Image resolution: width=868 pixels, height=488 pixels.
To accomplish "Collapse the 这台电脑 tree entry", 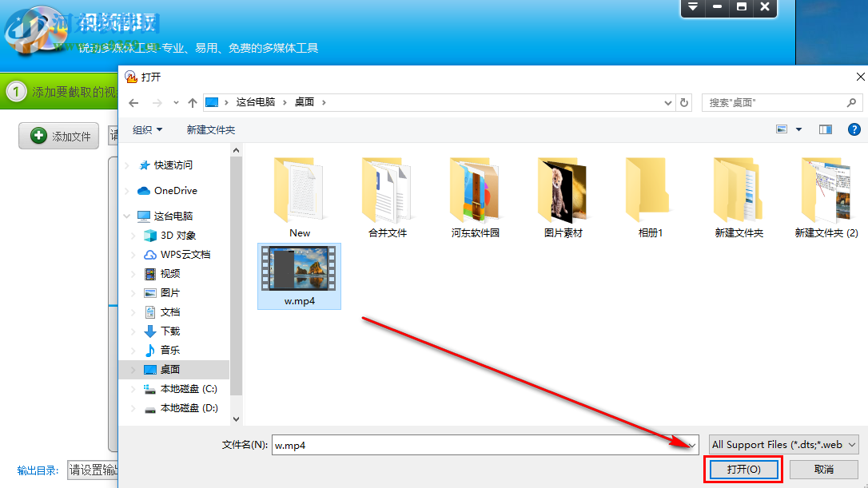I will coord(126,216).
